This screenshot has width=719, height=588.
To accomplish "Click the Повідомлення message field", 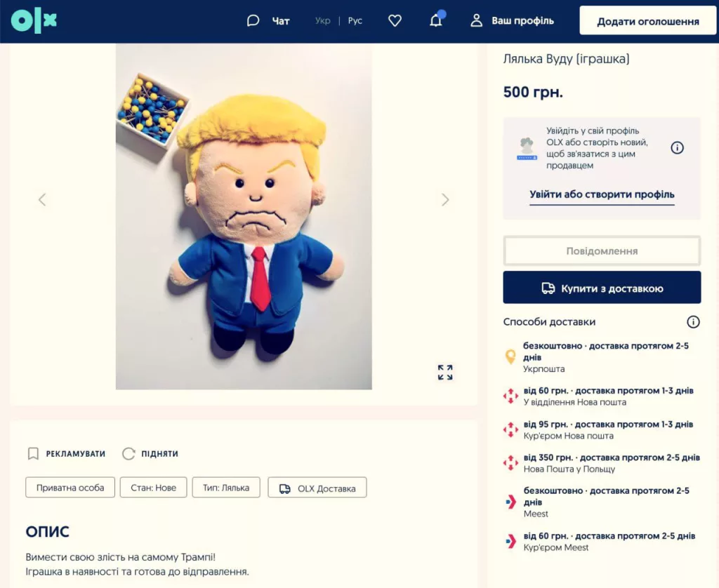I will point(601,250).
